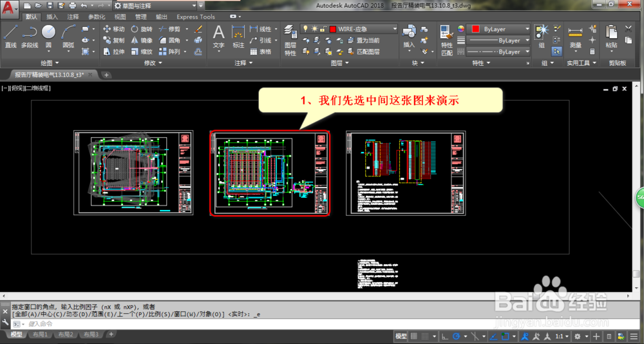Image resolution: width=644 pixels, height=344 pixels.
Task: Toggle grid display in status bar
Action: tap(414, 336)
